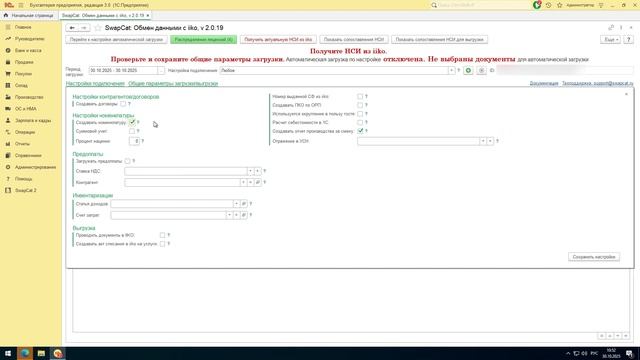Click open-form icon in Контрагент field
The height and width of the screenshot is (360, 640).
click(258, 182)
